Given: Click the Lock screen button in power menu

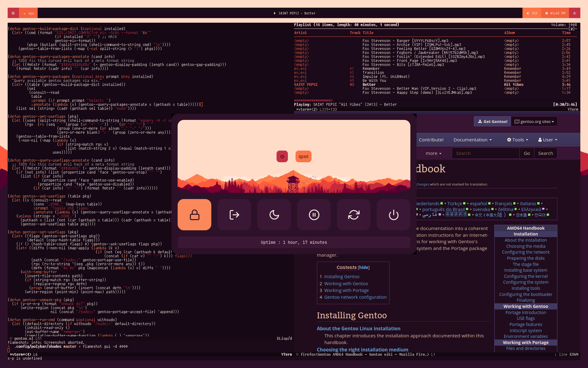Looking at the screenshot, I should tap(194, 215).
